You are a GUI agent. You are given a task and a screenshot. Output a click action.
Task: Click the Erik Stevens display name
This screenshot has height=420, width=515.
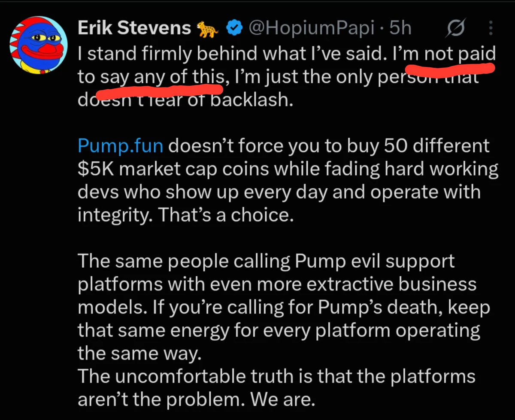pyautogui.click(x=134, y=28)
